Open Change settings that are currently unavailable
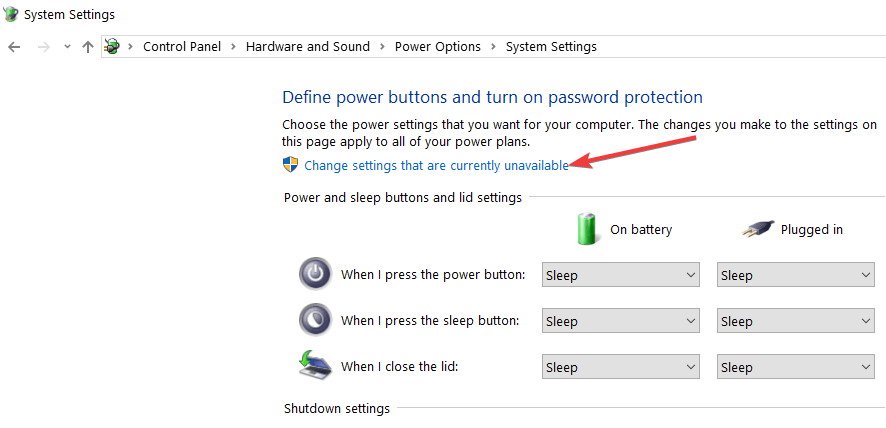 pyautogui.click(x=436, y=166)
